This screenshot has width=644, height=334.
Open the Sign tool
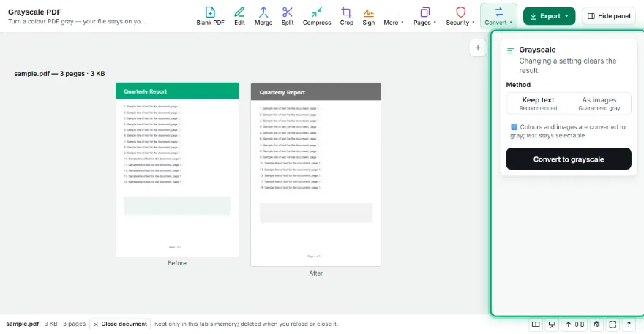click(x=368, y=16)
